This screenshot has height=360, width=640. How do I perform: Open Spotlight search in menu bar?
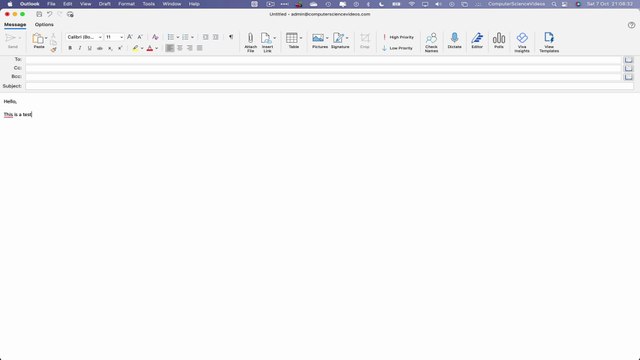pos(554,4)
